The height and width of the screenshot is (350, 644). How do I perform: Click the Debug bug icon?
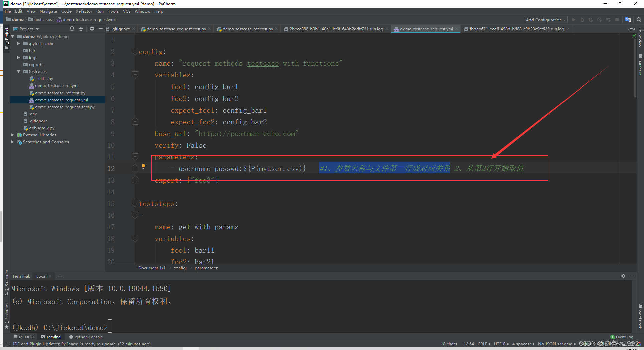click(x=582, y=20)
